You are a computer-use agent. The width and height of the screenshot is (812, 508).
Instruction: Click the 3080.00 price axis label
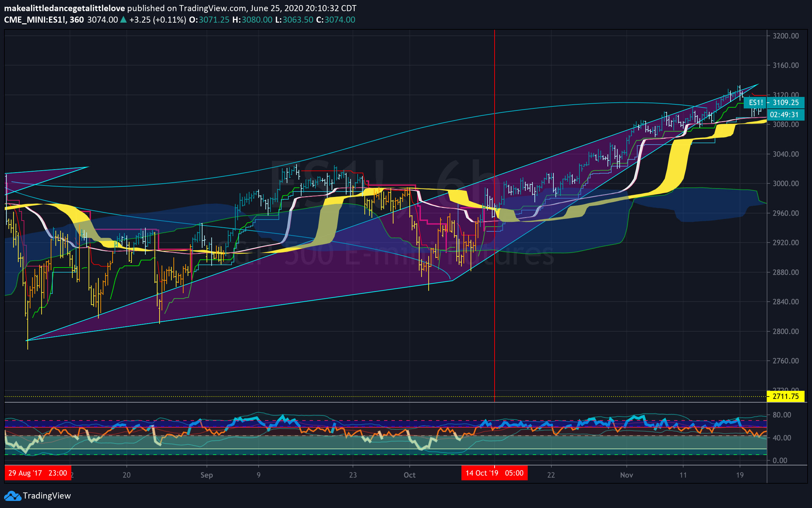click(786, 124)
